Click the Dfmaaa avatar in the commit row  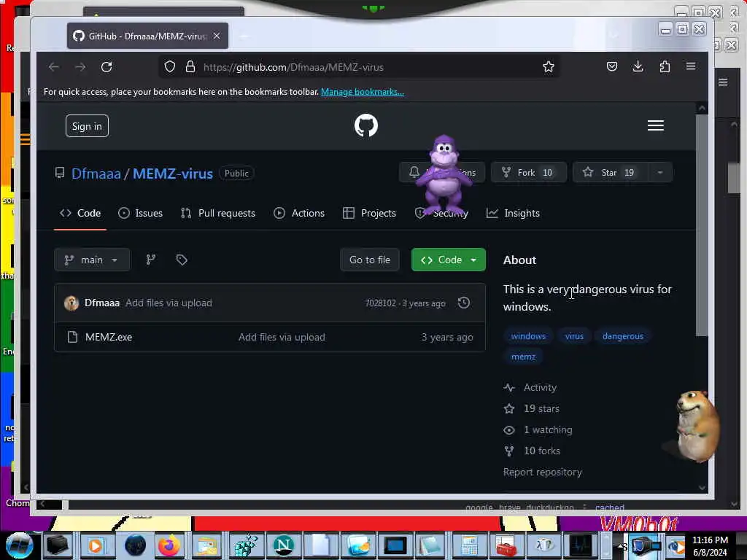point(71,303)
